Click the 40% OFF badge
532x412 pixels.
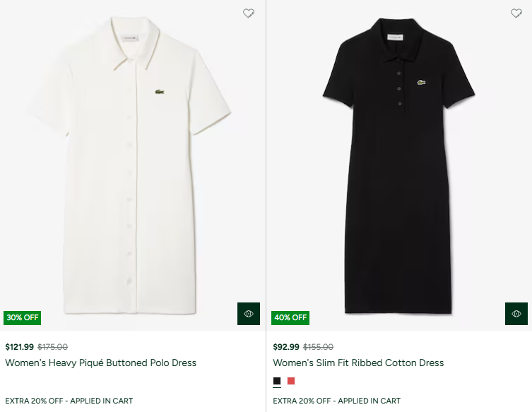[290, 317]
